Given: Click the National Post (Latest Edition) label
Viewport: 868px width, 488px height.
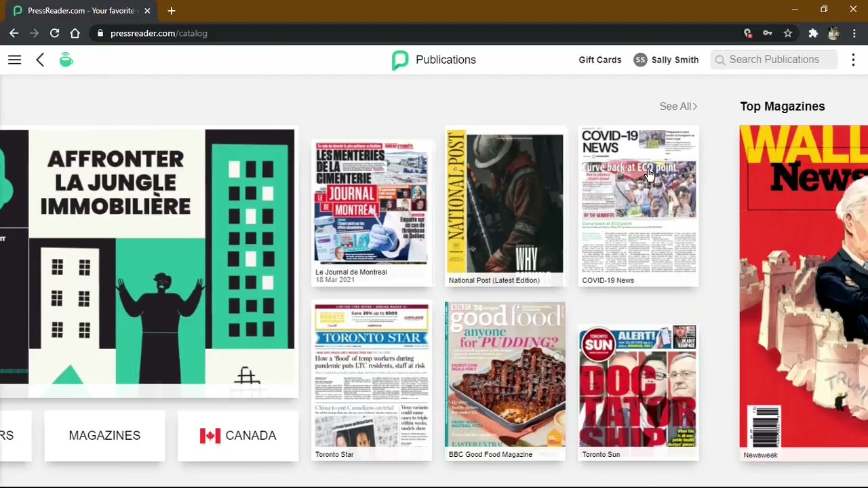Looking at the screenshot, I should [494, 280].
